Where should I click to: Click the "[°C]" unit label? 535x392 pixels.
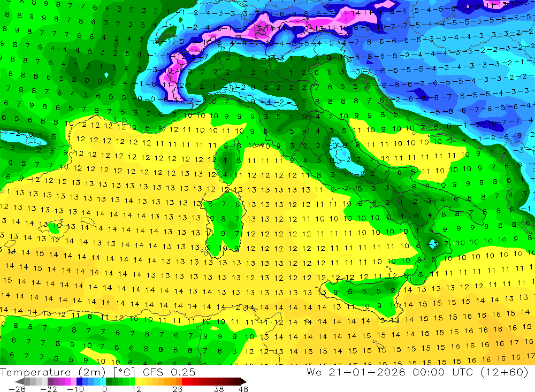[124, 372]
